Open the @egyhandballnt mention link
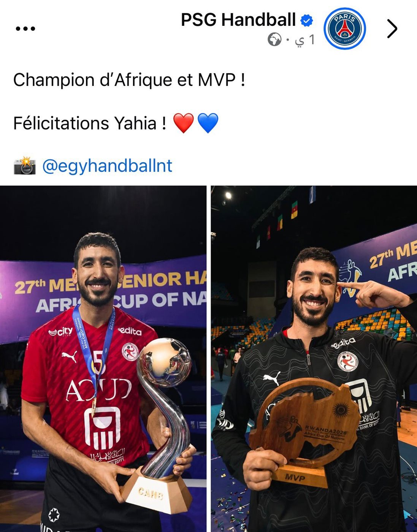 point(107,166)
